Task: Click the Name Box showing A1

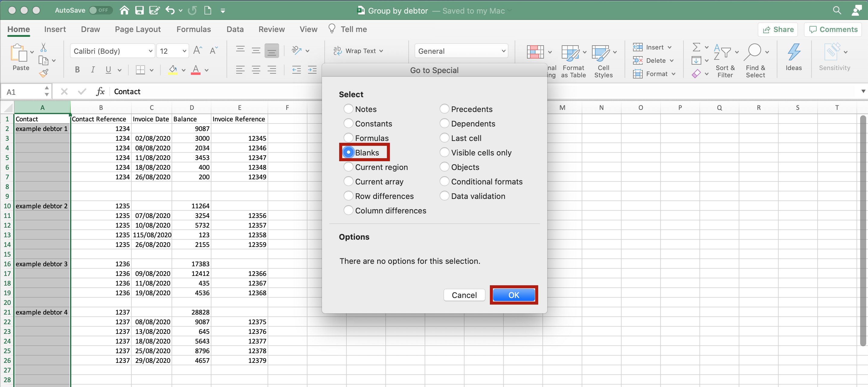Action: tap(27, 91)
